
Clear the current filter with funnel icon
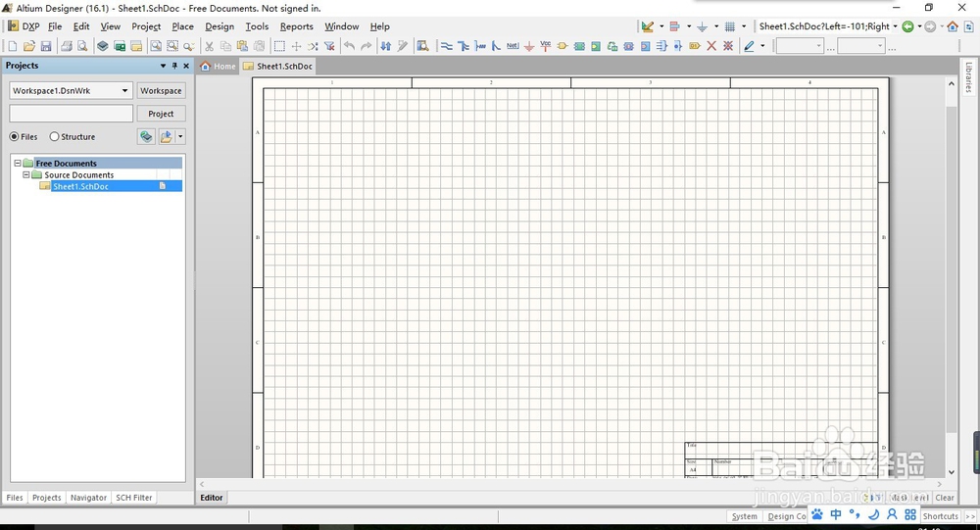pyautogui.click(x=329, y=46)
